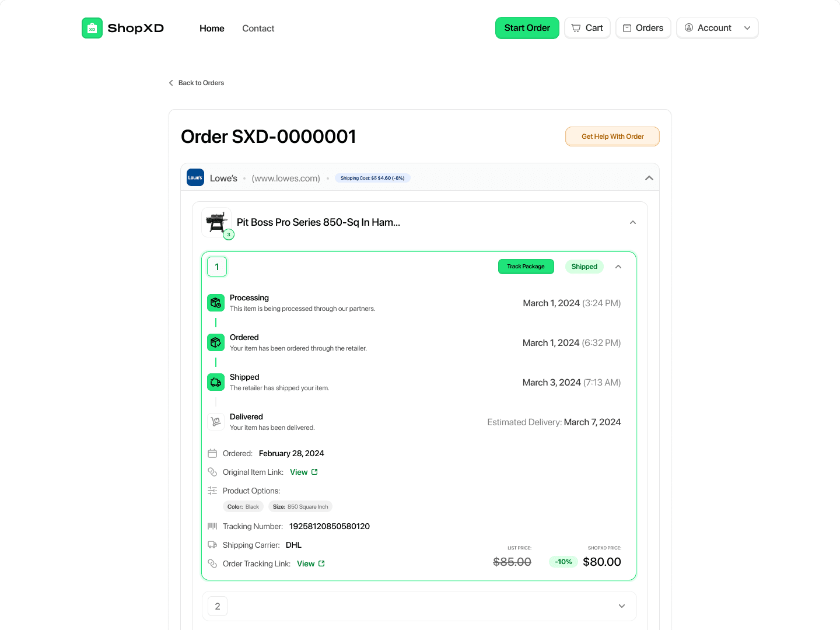Screen dimensions: 840x630
Task: Expand item 2 with chevron
Action: 622,606
